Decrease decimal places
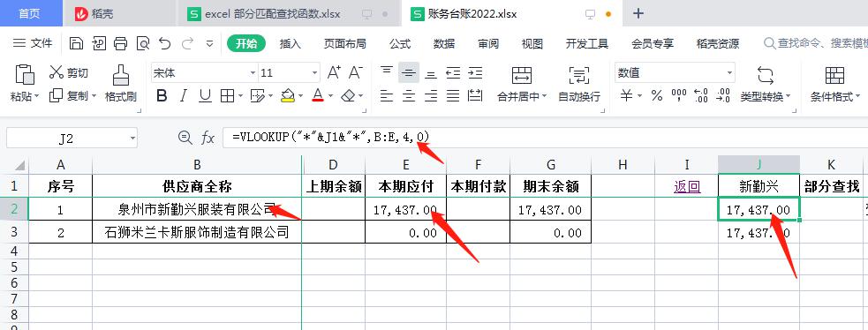 click(723, 96)
